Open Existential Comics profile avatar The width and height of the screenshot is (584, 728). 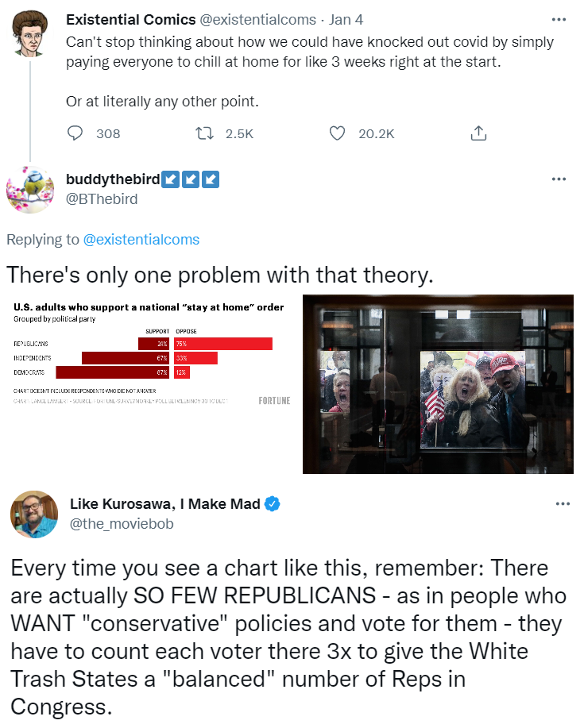point(31,34)
